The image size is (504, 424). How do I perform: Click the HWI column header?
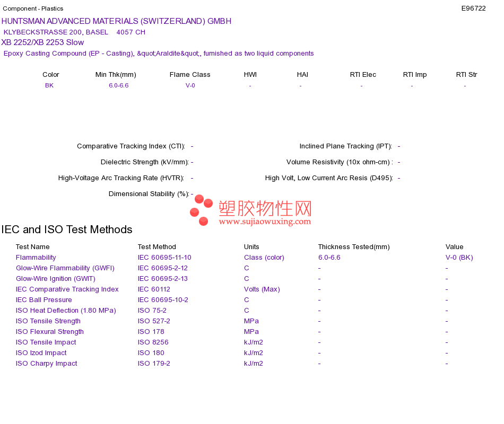point(250,75)
